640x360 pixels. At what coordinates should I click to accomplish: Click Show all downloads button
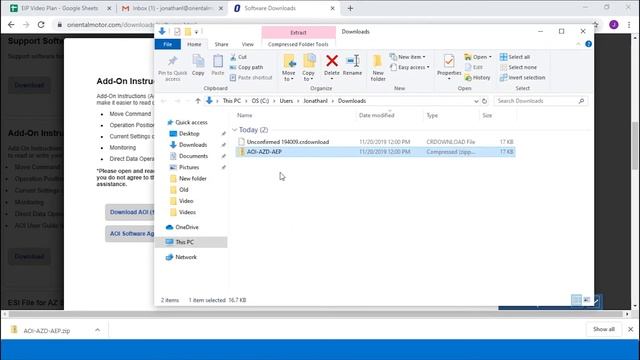pyautogui.click(x=604, y=329)
